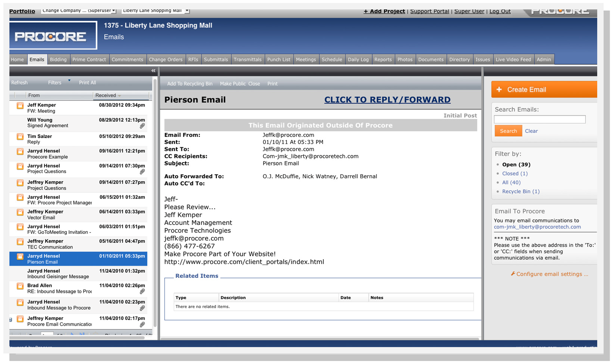The width and height of the screenshot is (613, 364).
Task: Sort the email list by the Received column
Action: tap(108, 96)
